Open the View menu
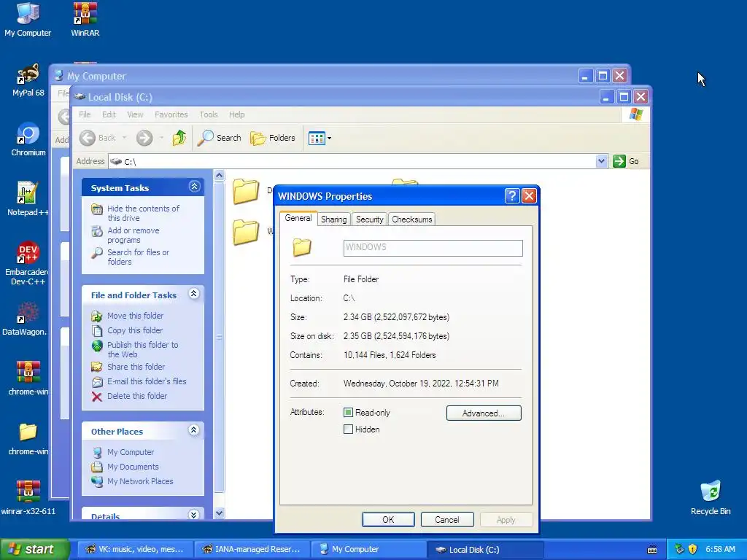The width and height of the screenshot is (747, 560). click(x=135, y=114)
